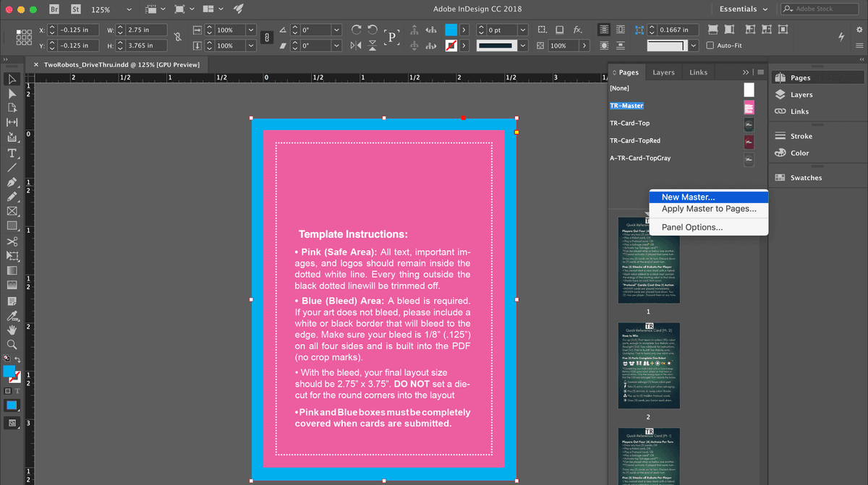This screenshot has width=868, height=485.
Task: Select the Type tool
Action: tap(12, 153)
